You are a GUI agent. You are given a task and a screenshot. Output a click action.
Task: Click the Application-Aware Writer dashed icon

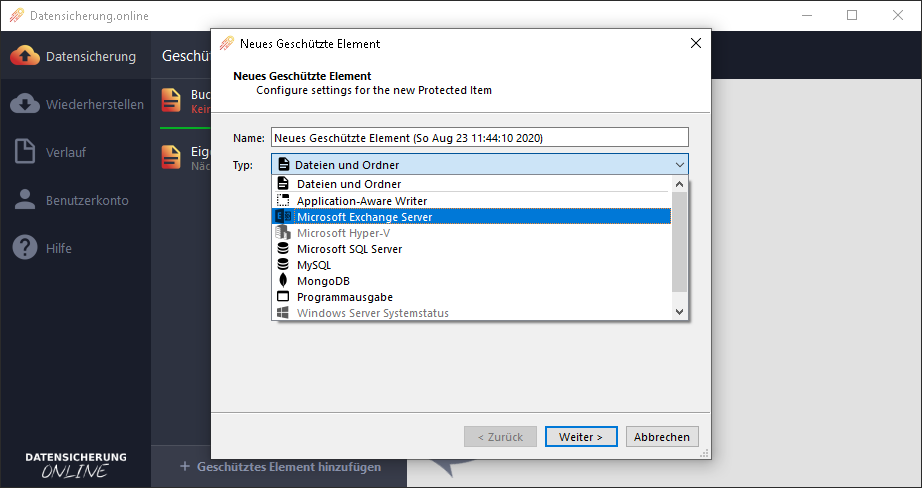pyautogui.click(x=283, y=200)
